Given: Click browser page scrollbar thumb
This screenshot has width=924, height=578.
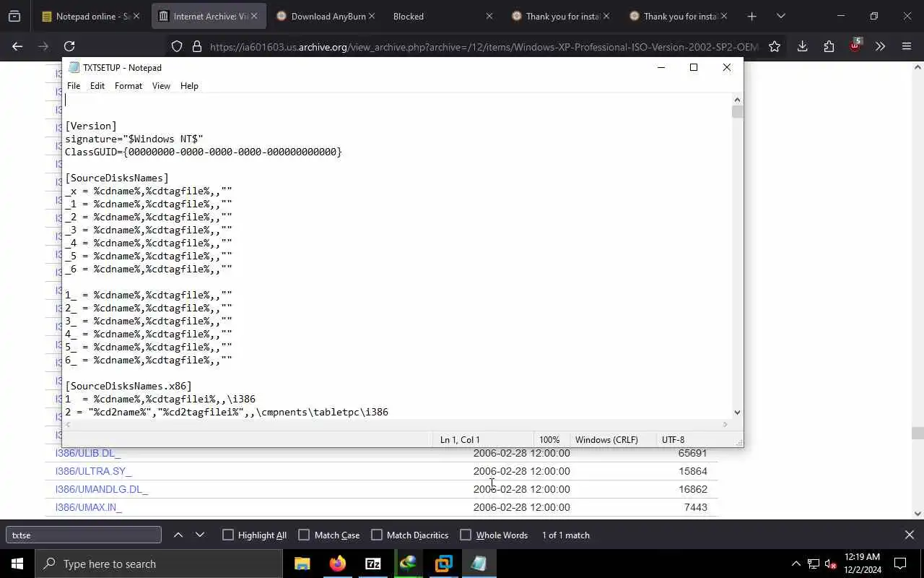Looking at the screenshot, I should click(x=918, y=433).
